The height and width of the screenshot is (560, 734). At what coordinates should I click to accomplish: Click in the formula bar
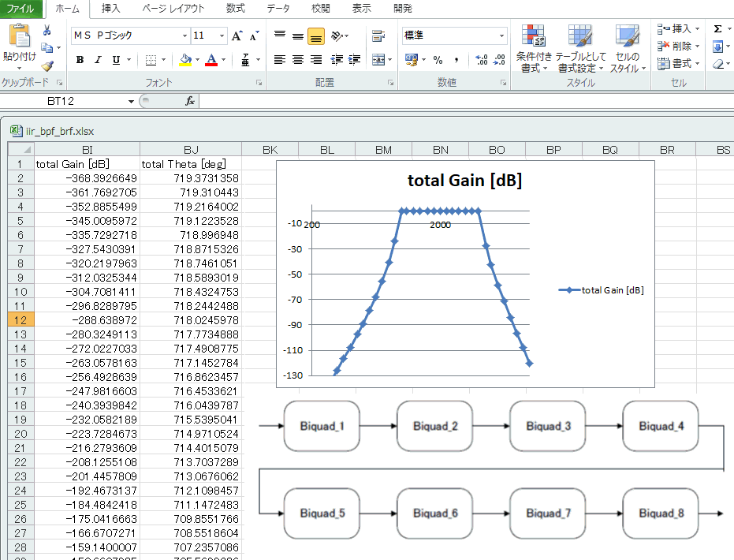466,101
